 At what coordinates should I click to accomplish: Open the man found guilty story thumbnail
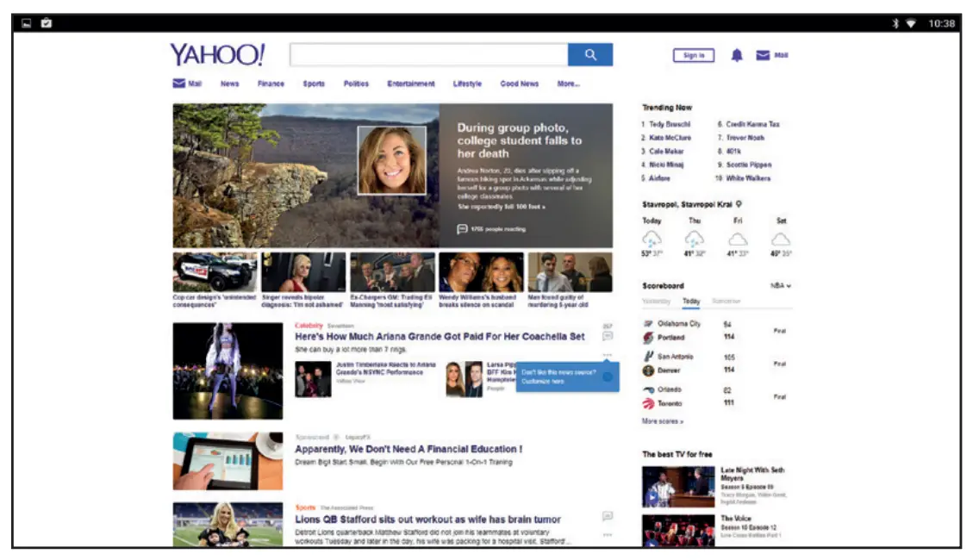[570, 272]
